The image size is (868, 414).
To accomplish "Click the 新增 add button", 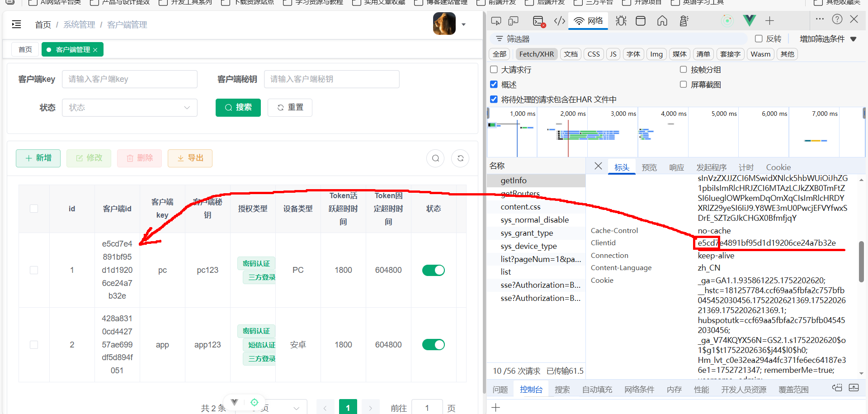I will coord(38,158).
